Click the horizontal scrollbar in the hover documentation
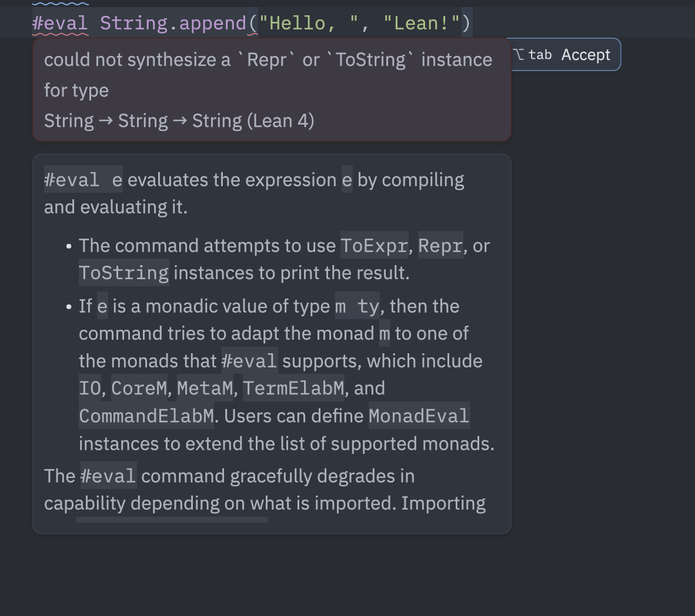This screenshot has width=695, height=616. pos(172,520)
